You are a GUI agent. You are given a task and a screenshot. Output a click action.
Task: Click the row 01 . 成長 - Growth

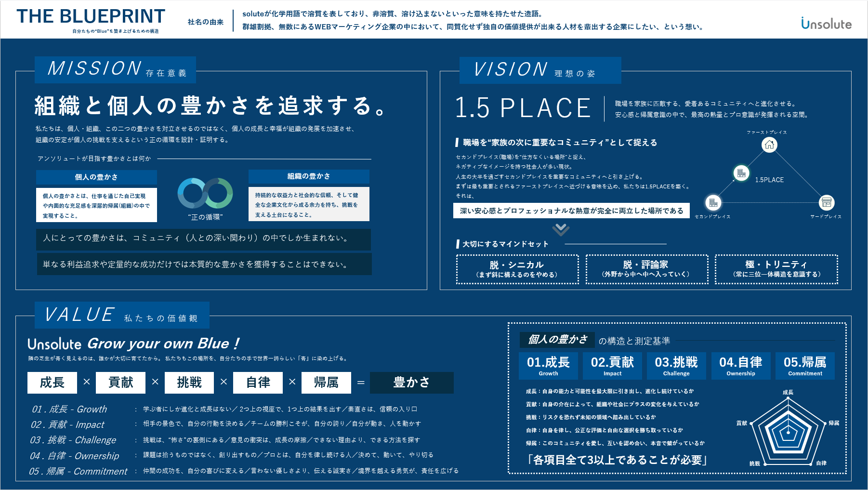coord(224,409)
